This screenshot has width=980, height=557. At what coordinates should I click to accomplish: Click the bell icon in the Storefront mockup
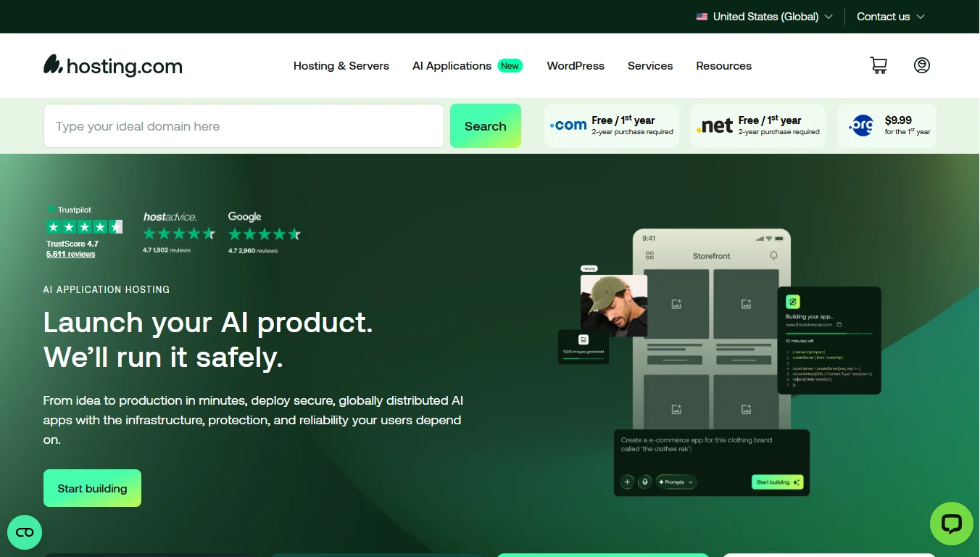[x=773, y=255]
